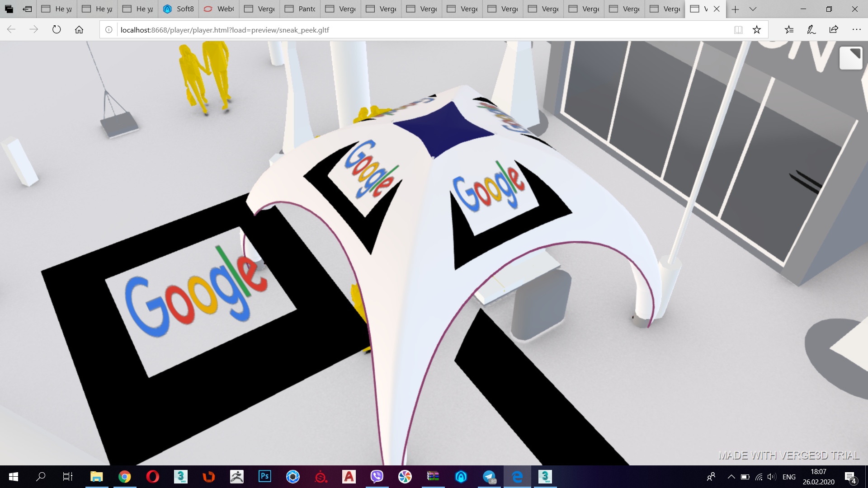Open People icon in system tray
The image size is (868, 488).
[711, 477]
